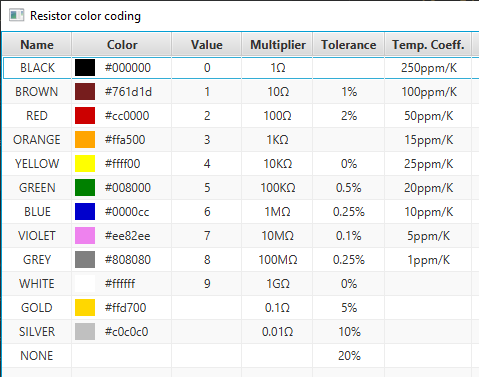
Task: Select the brown color swatch
Action: coord(85,92)
